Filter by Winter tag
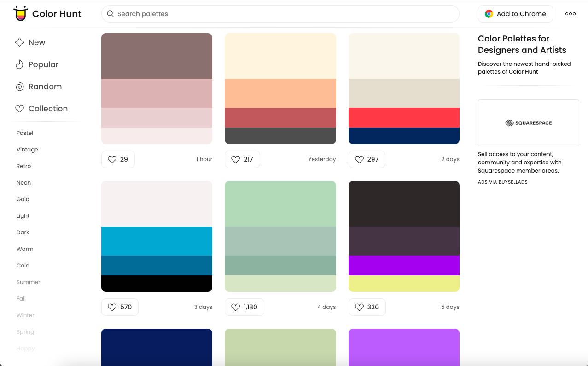This screenshot has height=366, width=588. coord(25,315)
